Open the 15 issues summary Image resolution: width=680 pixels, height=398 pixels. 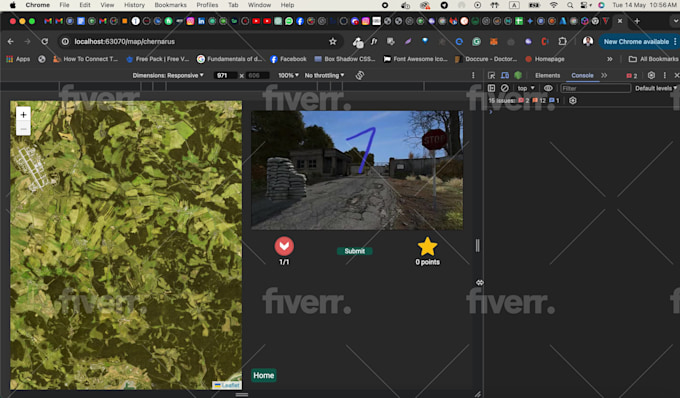click(524, 101)
